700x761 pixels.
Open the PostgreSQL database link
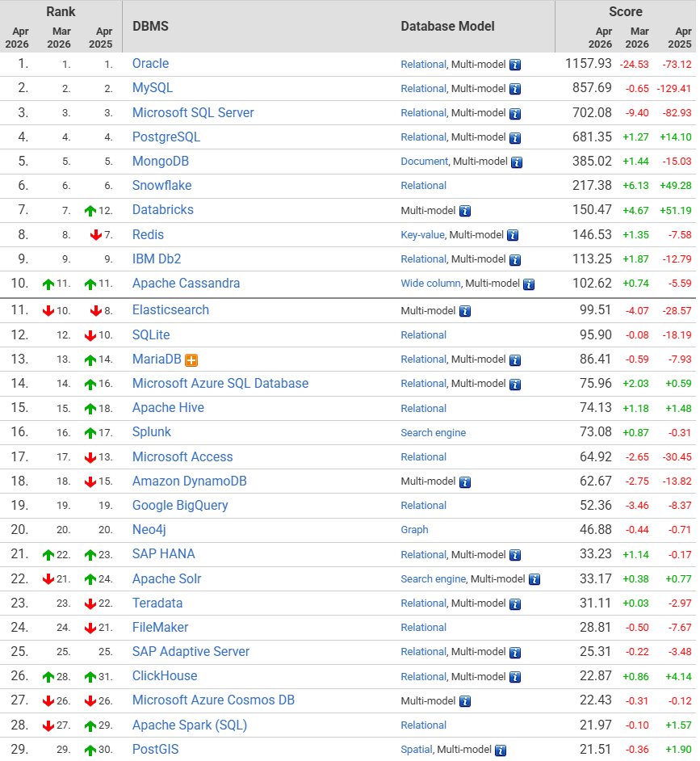coord(166,137)
